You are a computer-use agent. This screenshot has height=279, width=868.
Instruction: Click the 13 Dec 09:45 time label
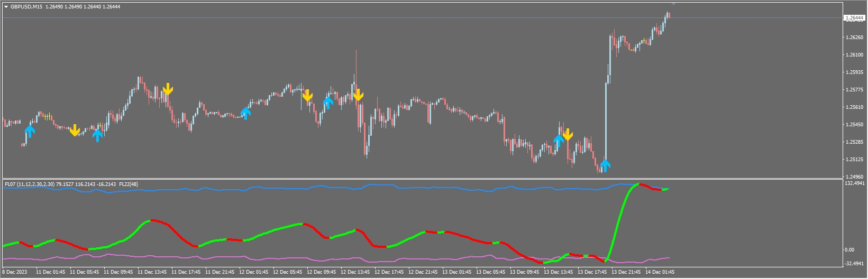[x=525, y=273]
